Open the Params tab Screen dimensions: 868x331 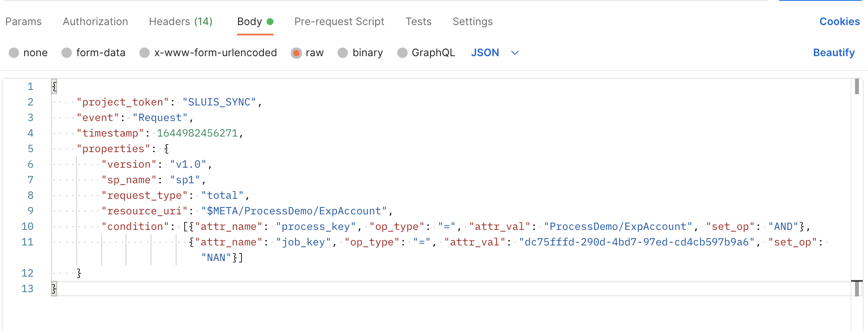23,22
